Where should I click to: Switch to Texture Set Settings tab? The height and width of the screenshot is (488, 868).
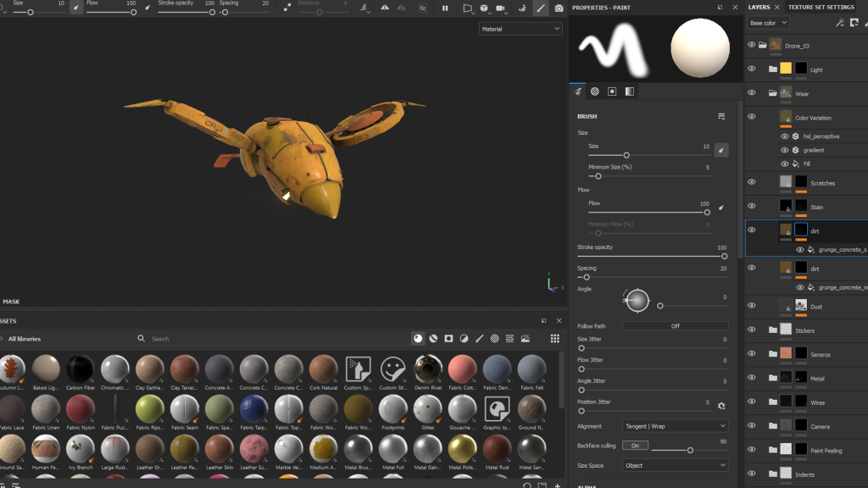(x=821, y=7)
